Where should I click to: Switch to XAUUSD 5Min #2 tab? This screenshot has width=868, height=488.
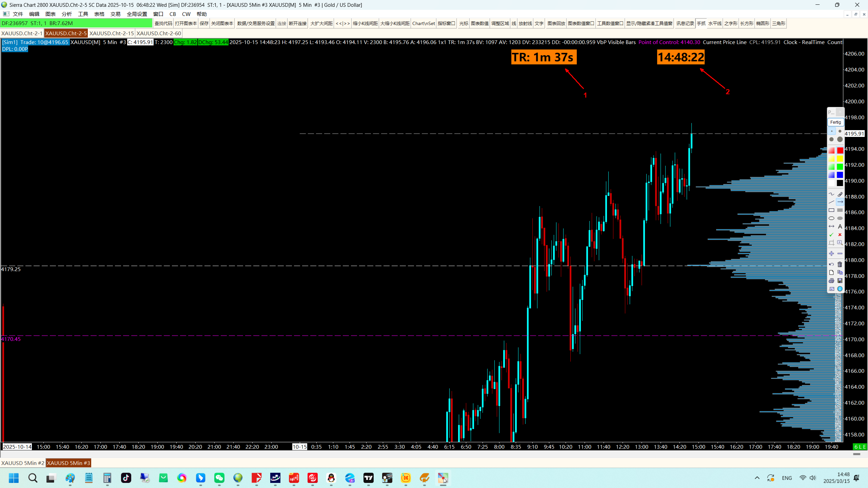(x=23, y=463)
